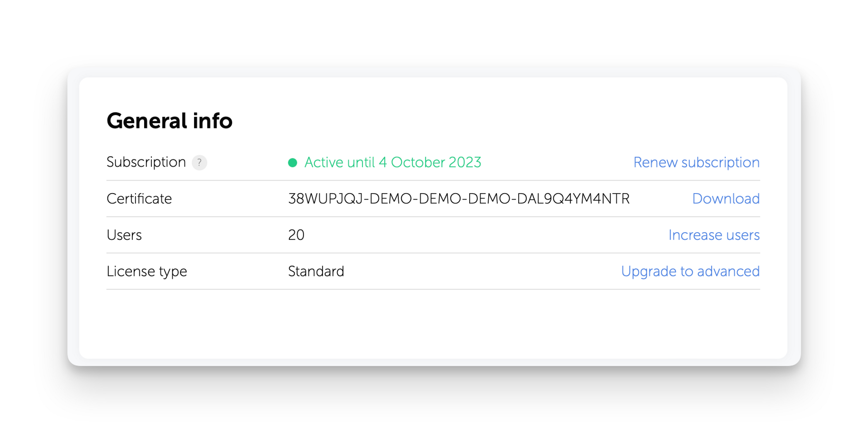The width and height of the screenshot is (868, 433).
Task: Click the Subscription row label
Action: (x=146, y=162)
